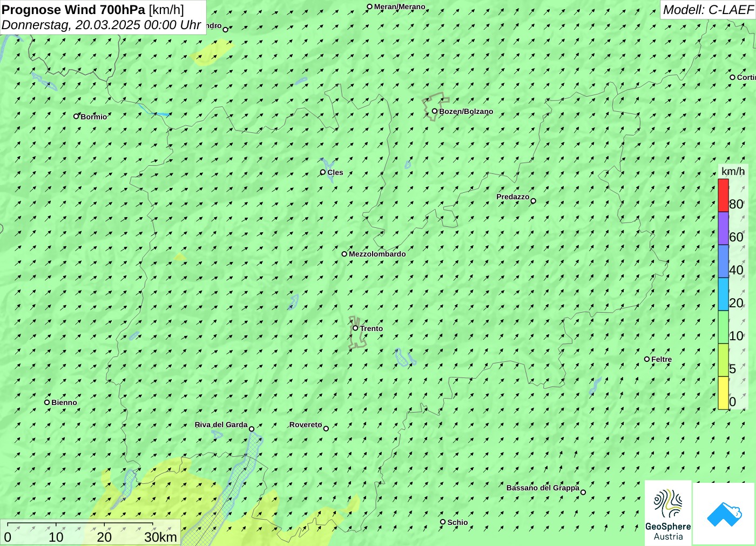This screenshot has height=546, width=756.
Task: Click the 'Mezzolombardo' town label
Action: pyautogui.click(x=377, y=254)
